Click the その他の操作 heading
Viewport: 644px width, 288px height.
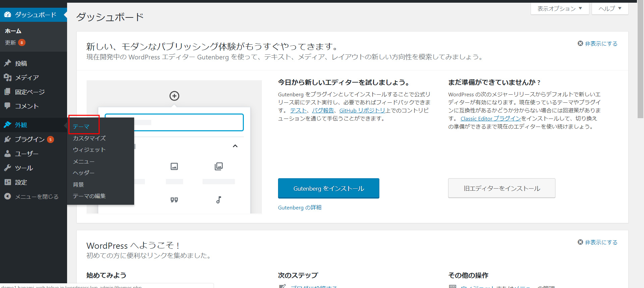point(468,275)
